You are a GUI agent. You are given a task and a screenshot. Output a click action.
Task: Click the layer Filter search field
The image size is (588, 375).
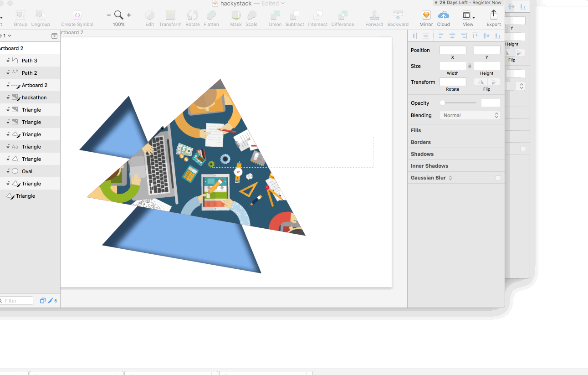pyautogui.click(x=17, y=301)
